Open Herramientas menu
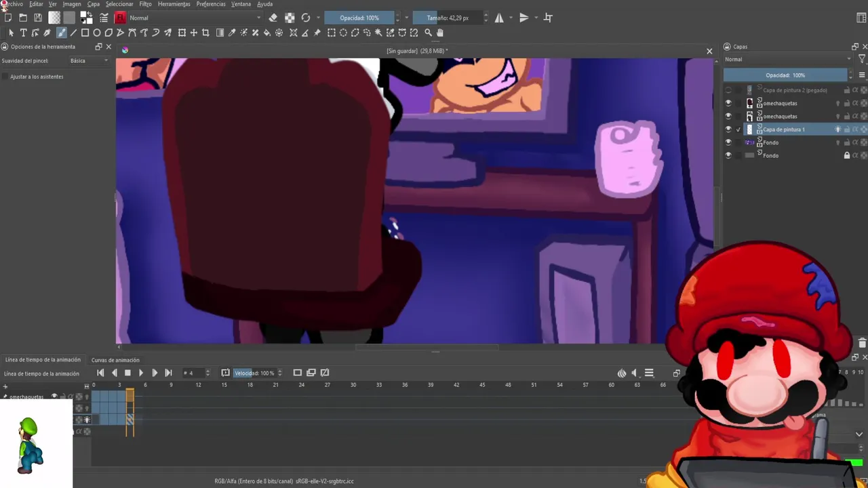 click(174, 4)
